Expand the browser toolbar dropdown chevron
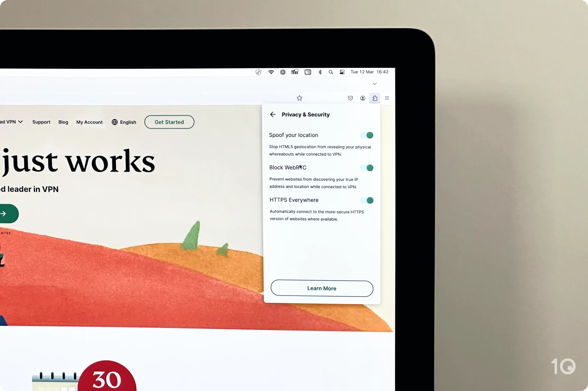588x391 pixels. (x=374, y=83)
